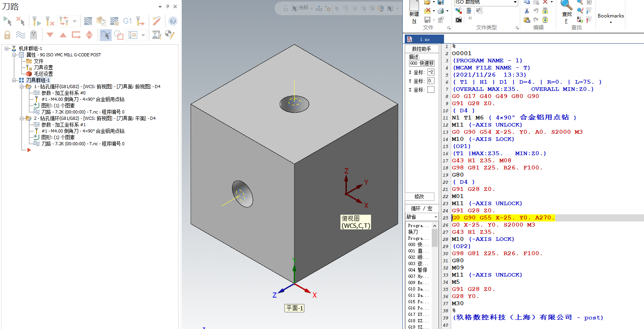
Task: Click the delete all operations wand icon
Action: coord(157,21)
